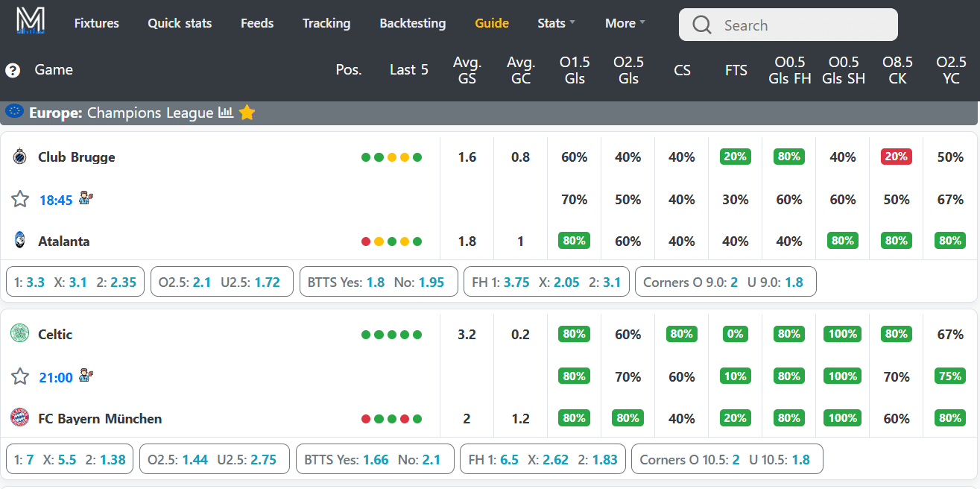Click the Club Brugge team crest
Image resolution: width=980 pixels, height=489 pixels.
pyautogui.click(x=19, y=157)
